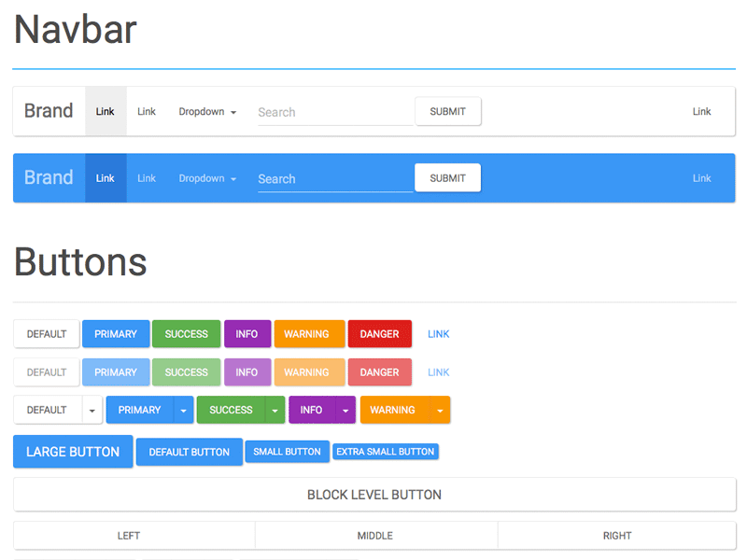Image resolution: width=747 pixels, height=560 pixels.
Task: Click the DEFAULT BUTTON sized button
Action: [190, 452]
